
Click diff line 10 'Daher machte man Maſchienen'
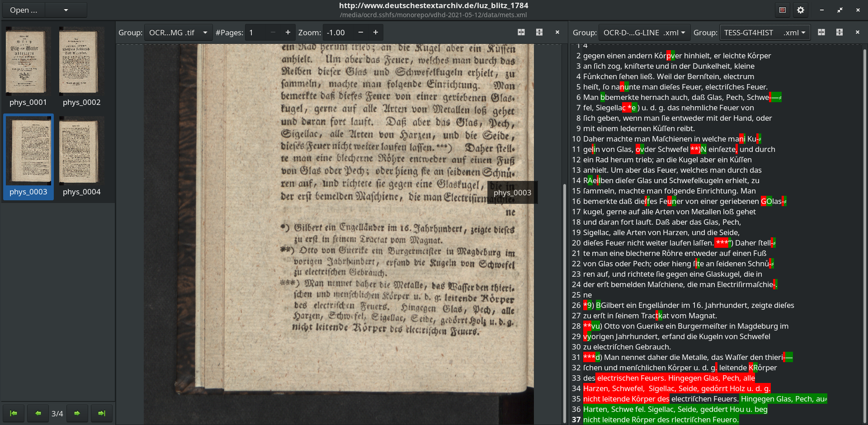coord(672,139)
